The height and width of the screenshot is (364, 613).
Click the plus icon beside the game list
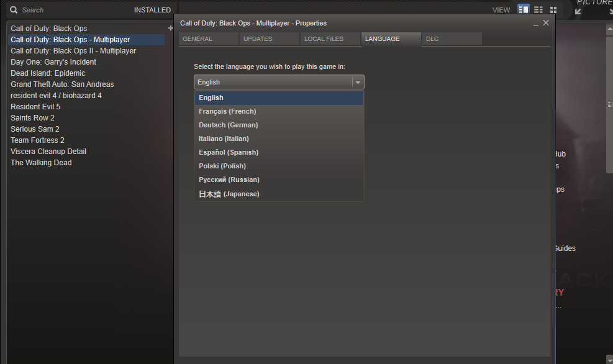pyautogui.click(x=170, y=28)
